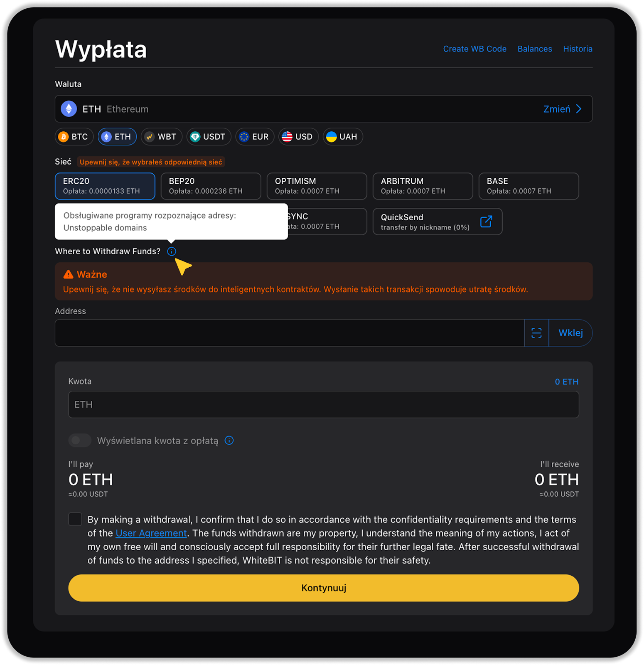Screen dimensions: 644x665
Task: Choose the UAH currency chip
Action: coord(342,137)
